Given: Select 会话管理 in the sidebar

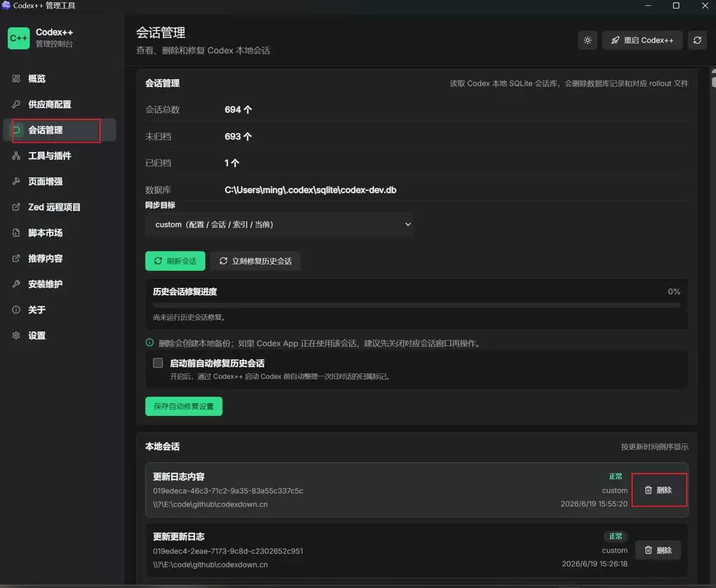Looking at the screenshot, I should [60, 130].
